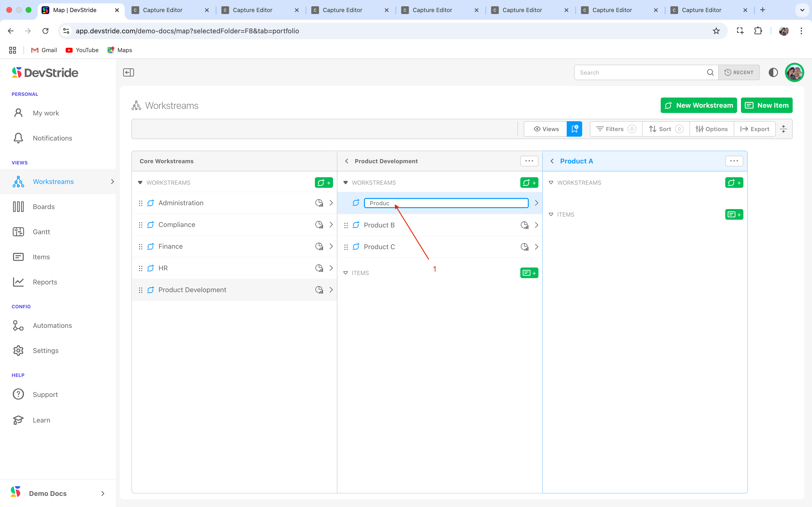This screenshot has width=812, height=507.
Task: Open the Gantt view in the sidebar
Action: coord(41,232)
